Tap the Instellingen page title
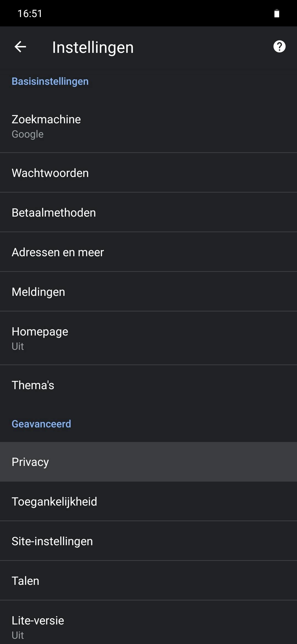The image size is (297, 644). click(x=93, y=47)
